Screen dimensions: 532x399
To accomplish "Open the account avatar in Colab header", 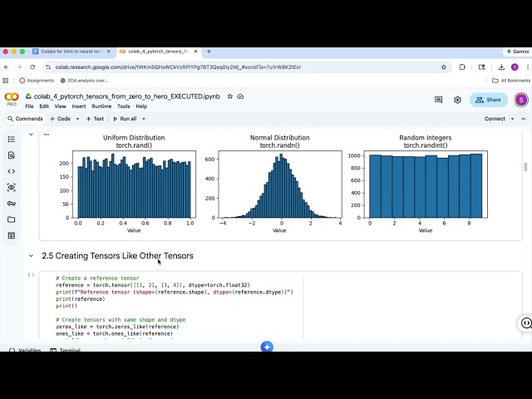I will pos(521,100).
